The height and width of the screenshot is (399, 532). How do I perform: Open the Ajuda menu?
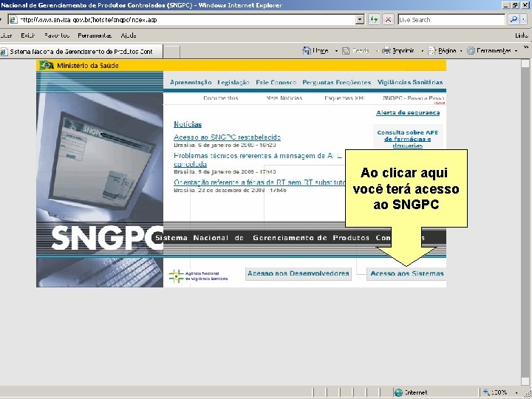(x=129, y=35)
